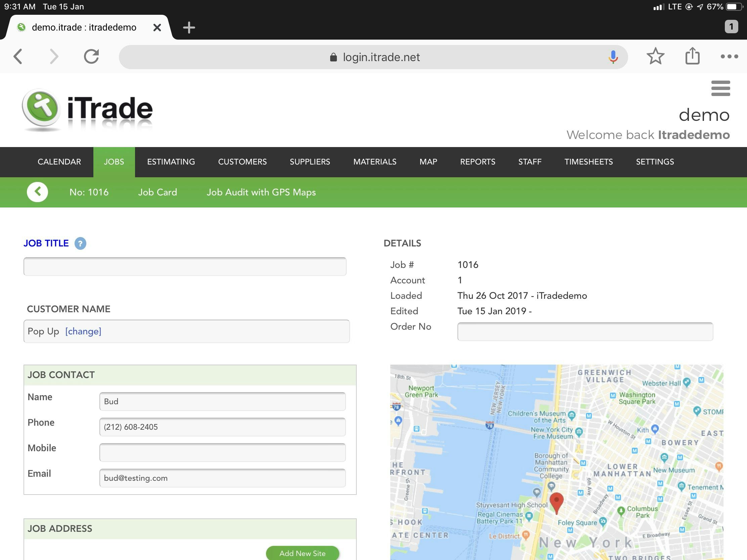
Task: Open the SETTINGS section
Action: point(655,162)
